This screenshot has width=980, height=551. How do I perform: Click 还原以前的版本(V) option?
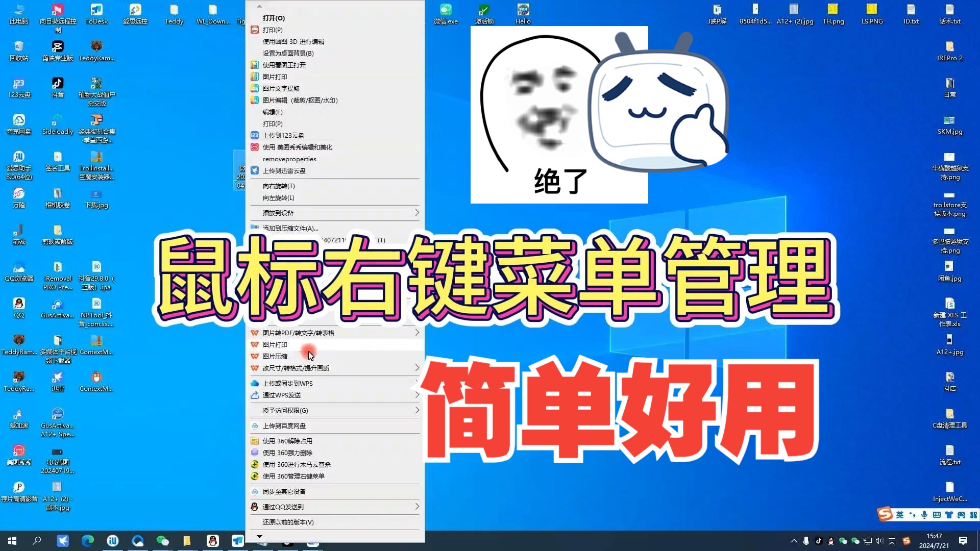tap(288, 521)
